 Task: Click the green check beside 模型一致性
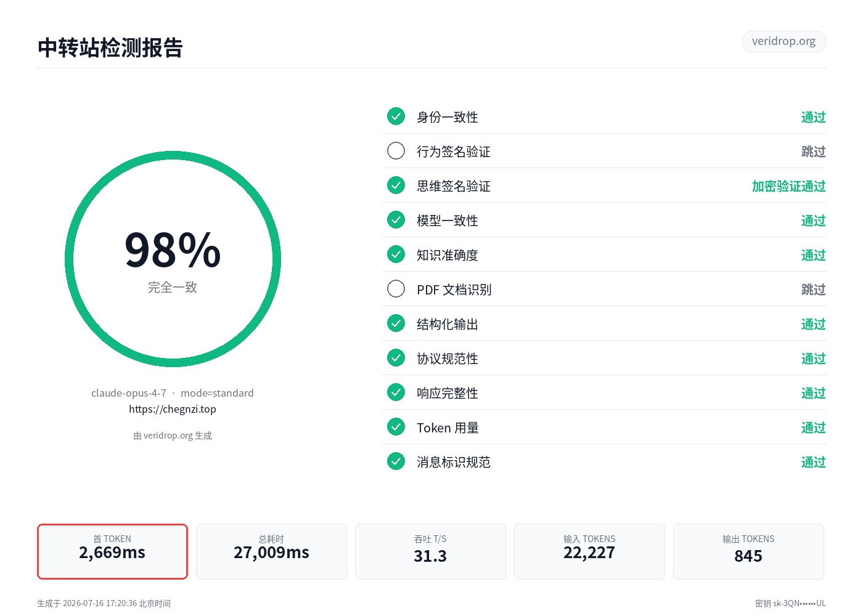(x=396, y=220)
